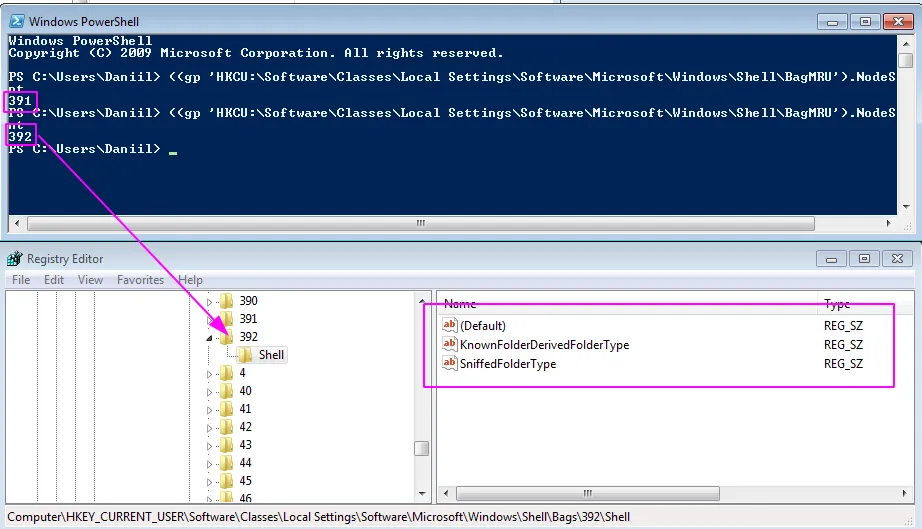Select the 392 key label in tree
Viewport: 922px width, 529px height.
pos(248,337)
